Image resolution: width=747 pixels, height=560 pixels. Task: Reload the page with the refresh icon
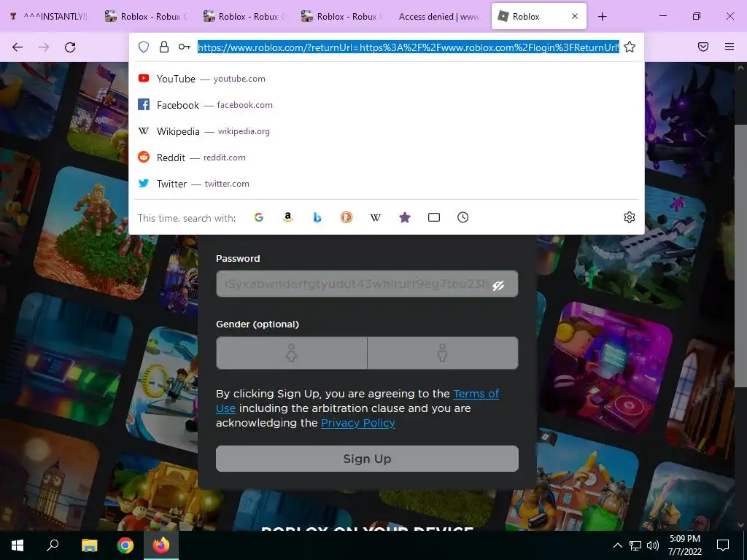tap(70, 47)
